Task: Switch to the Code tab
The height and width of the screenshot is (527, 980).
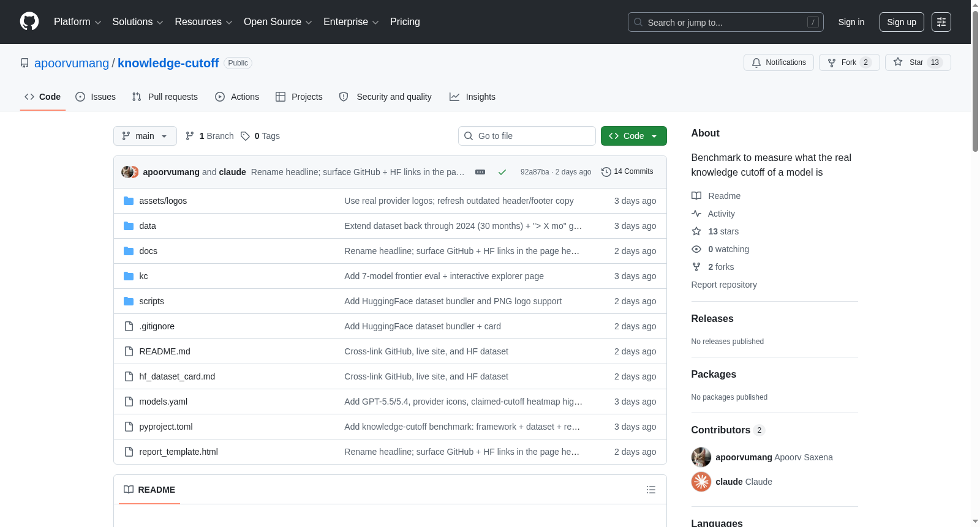Action: 43,97
